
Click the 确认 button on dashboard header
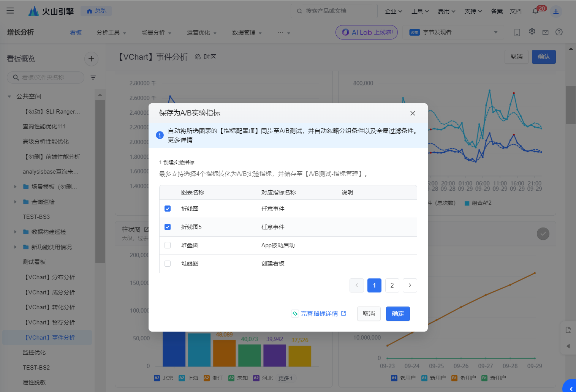544,57
